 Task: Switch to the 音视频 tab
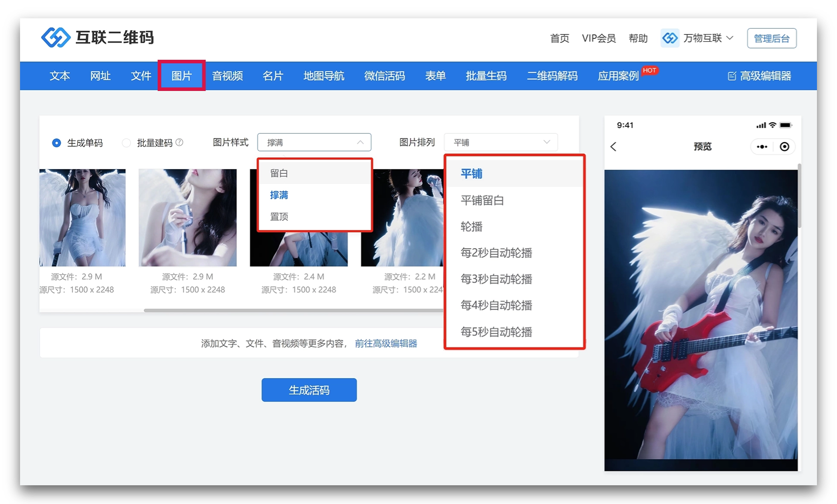(227, 76)
